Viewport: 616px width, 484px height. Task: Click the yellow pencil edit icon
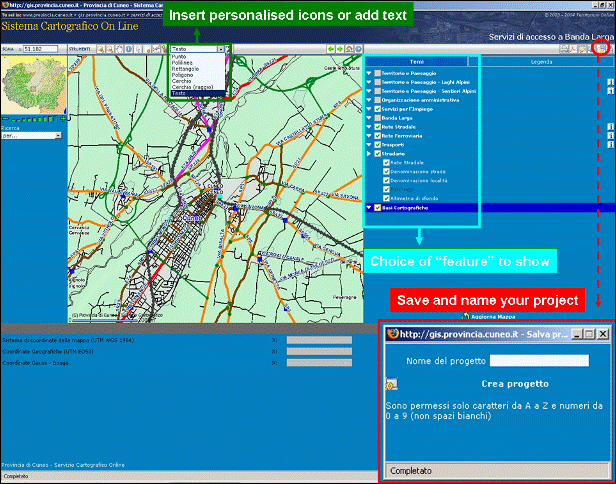click(583, 49)
